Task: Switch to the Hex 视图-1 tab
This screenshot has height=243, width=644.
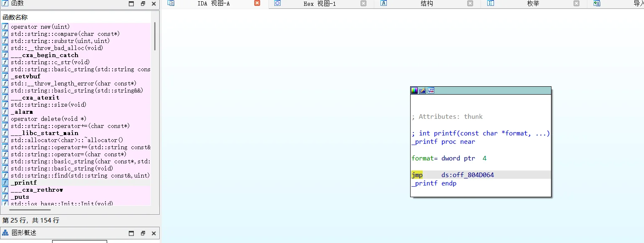Action: 319,4
